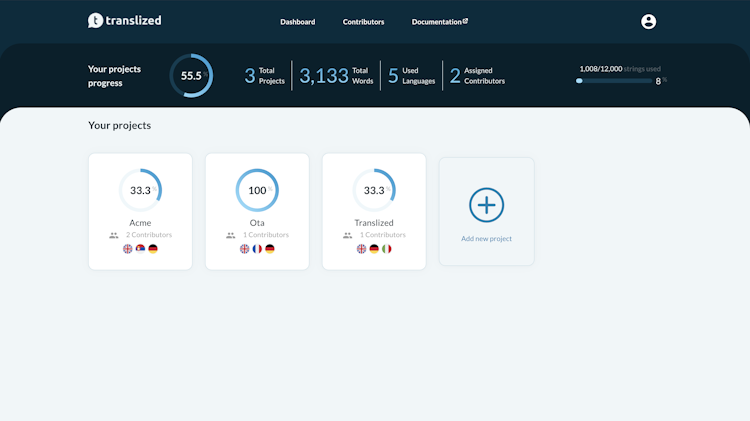Open the Translized project name

[x=374, y=223]
